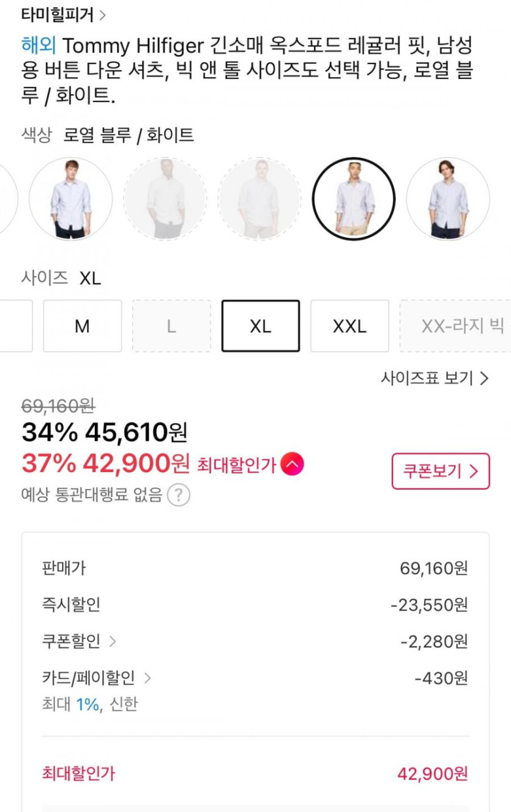511x812 pixels.
Task: Expand the 카드/페이할인 options chevron
Action: coord(147,678)
